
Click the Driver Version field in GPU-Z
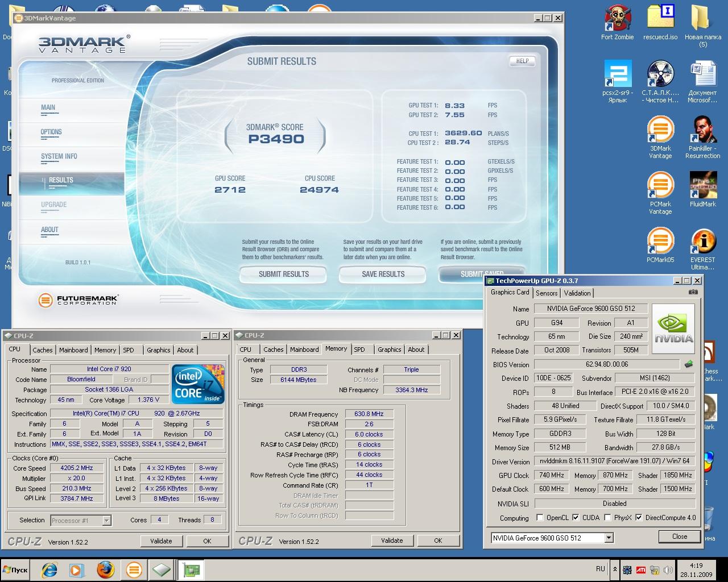(614, 462)
